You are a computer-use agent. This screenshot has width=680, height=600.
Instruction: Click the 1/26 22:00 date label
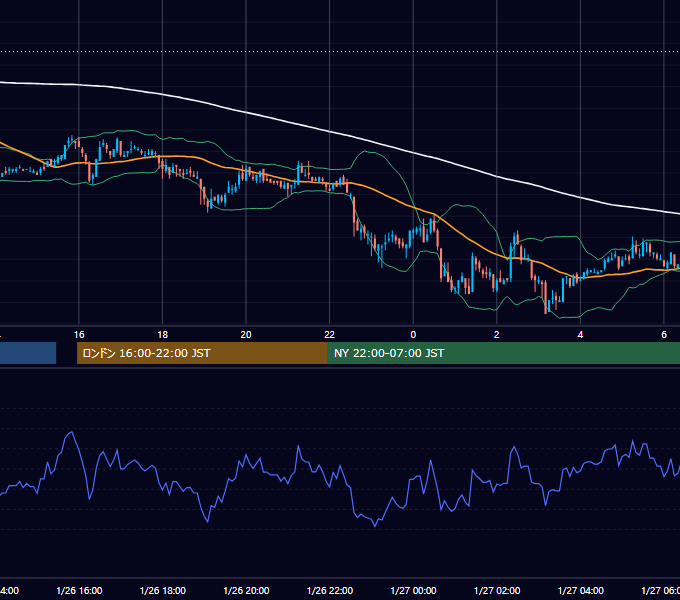click(330, 590)
